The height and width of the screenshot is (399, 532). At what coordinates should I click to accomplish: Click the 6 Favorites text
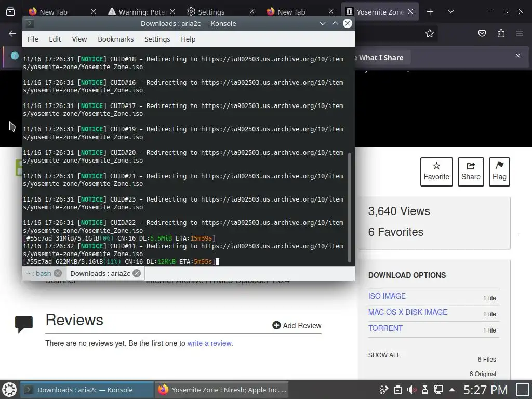coord(395,232)
